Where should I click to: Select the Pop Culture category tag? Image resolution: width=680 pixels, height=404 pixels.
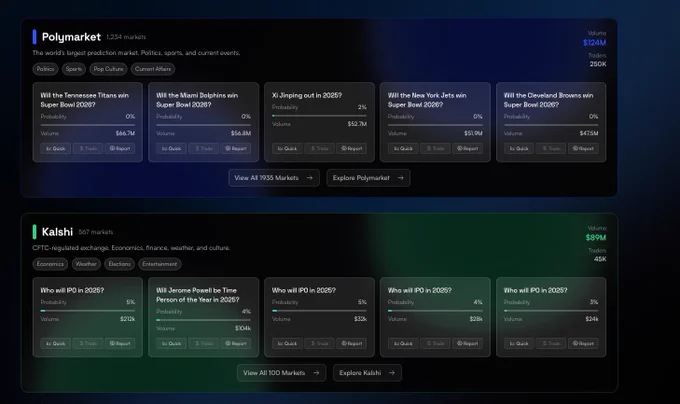coord(108,69)
